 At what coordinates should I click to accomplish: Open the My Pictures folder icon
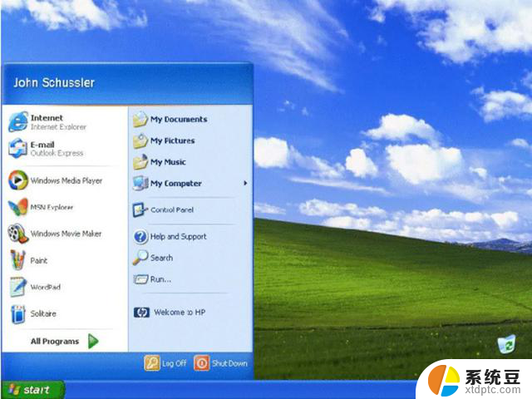(140, 140)
